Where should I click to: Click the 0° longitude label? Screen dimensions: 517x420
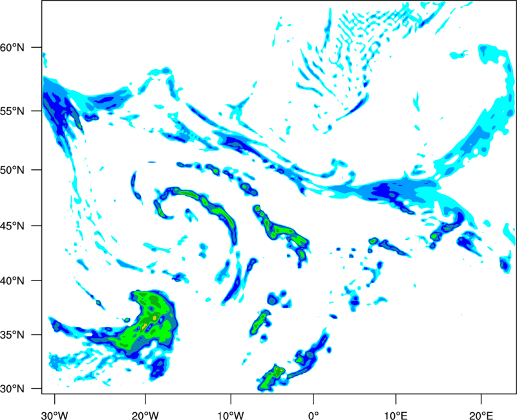(x=313, y=415)
